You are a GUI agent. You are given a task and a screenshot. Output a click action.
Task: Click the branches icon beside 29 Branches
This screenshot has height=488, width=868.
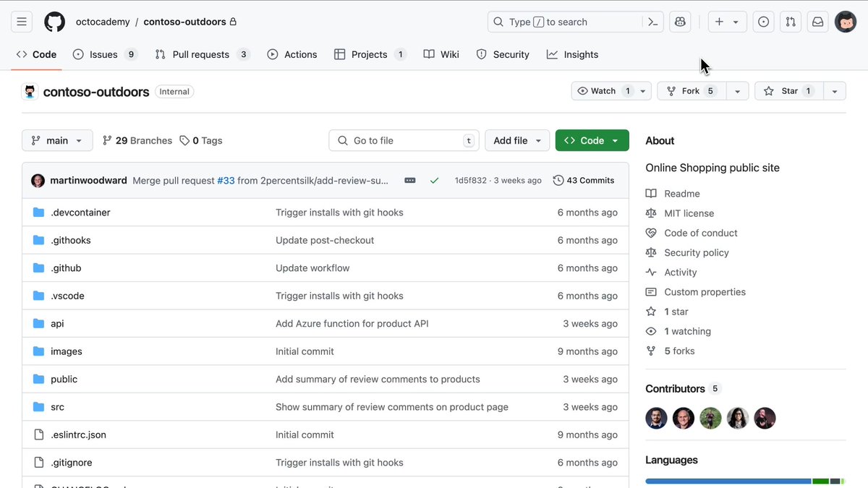[x=107, y=140]
